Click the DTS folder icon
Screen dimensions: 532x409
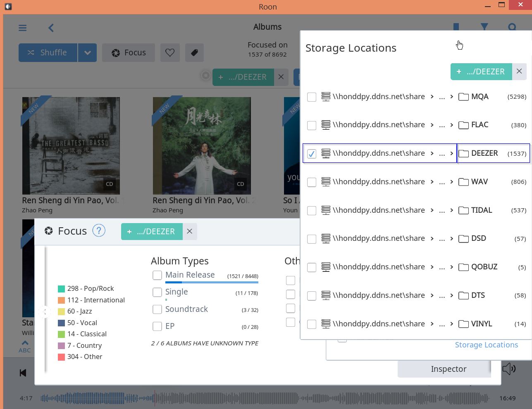click(464, 295)
